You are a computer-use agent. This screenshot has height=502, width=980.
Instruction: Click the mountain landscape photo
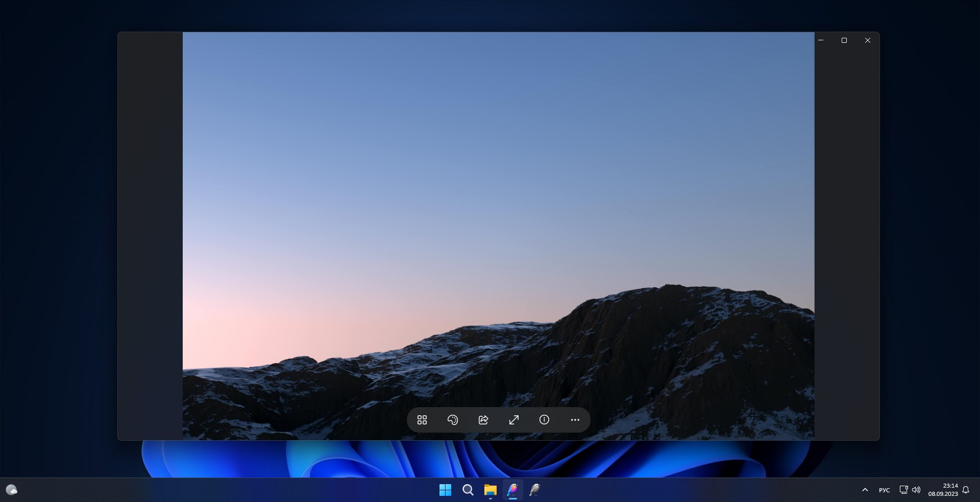coord(498,236)
